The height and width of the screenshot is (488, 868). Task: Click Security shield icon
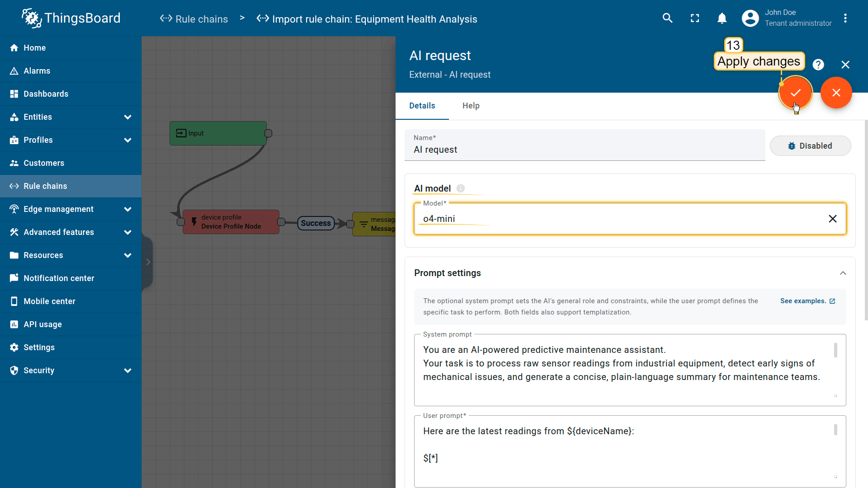tap(14, 371)
